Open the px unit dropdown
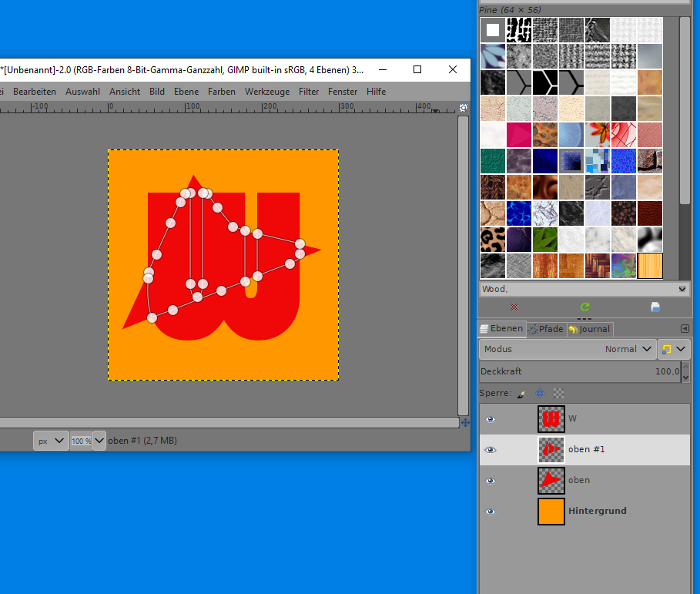This screenshot has width=700, height=594. point(51,441)
